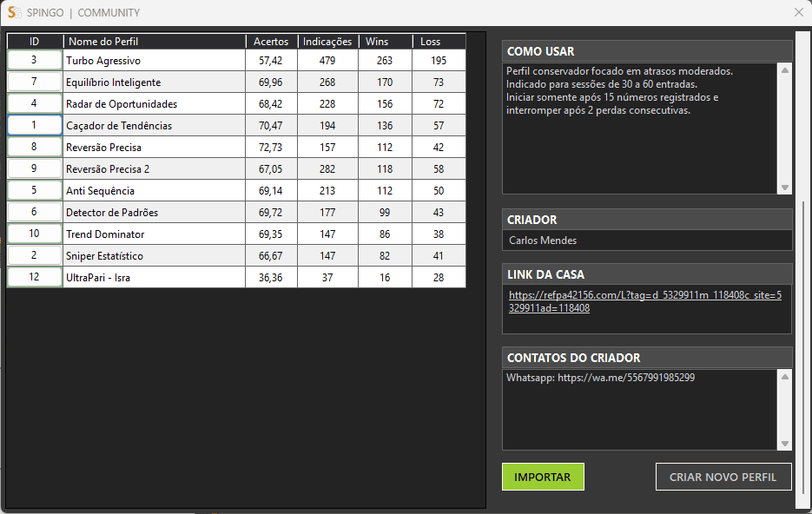Close the Spingo Community window
The width and height of the screenshot is (812, 514).
(798, 12)
